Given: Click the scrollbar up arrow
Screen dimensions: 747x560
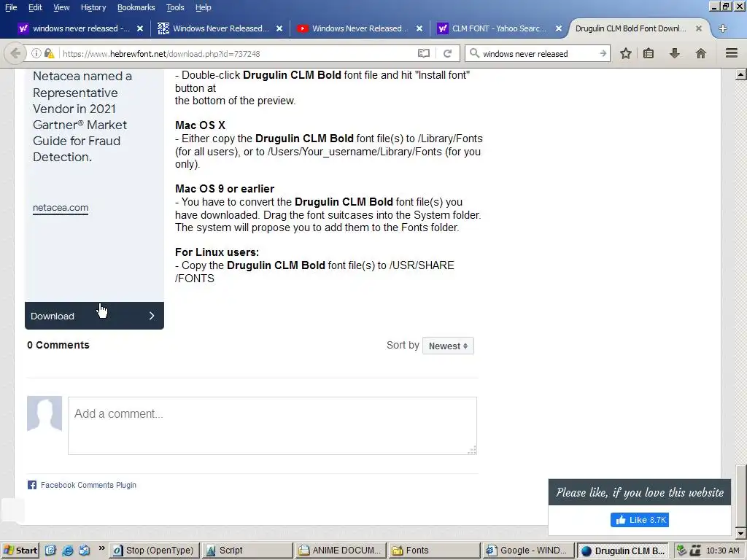Looking at the screenshot, I should point(740,74).
